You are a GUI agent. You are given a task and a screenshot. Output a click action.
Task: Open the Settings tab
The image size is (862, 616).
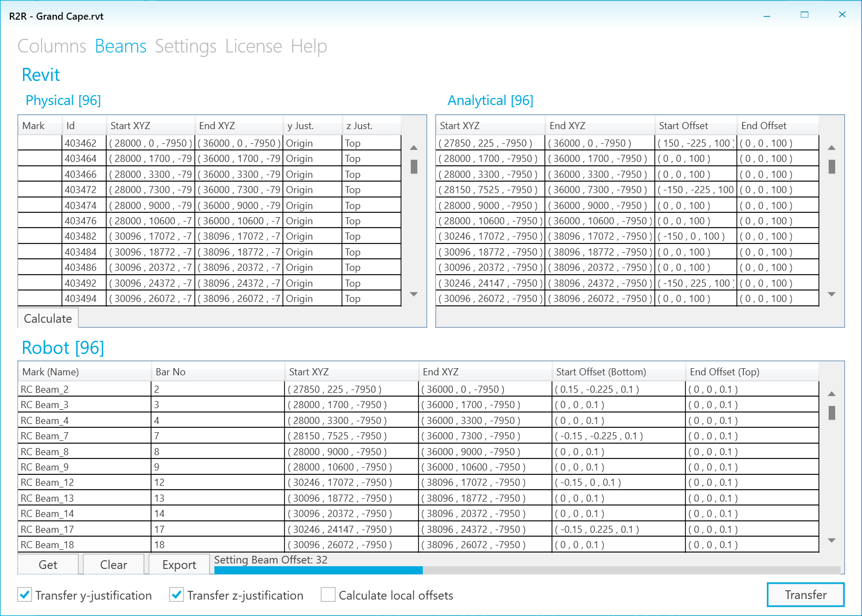click(186, 47)
